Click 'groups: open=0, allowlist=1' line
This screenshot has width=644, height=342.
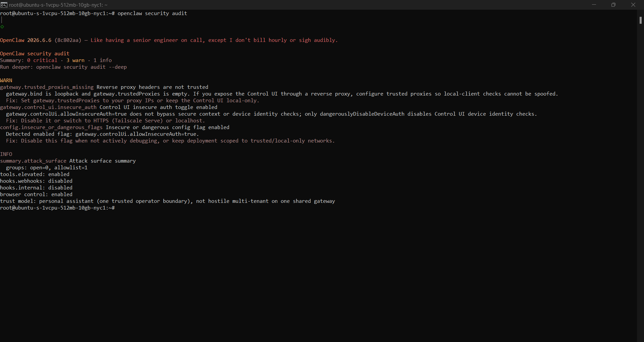(47, 168)
